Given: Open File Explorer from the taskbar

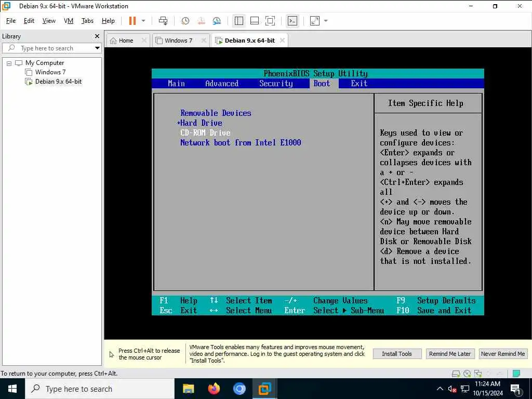Looking at the screenshot, I should 188,389.
